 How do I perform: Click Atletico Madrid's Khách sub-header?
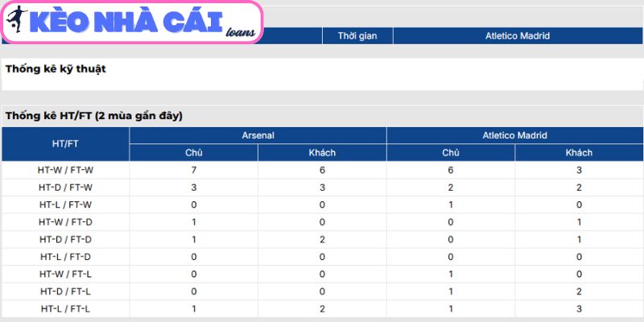(579, 153)
